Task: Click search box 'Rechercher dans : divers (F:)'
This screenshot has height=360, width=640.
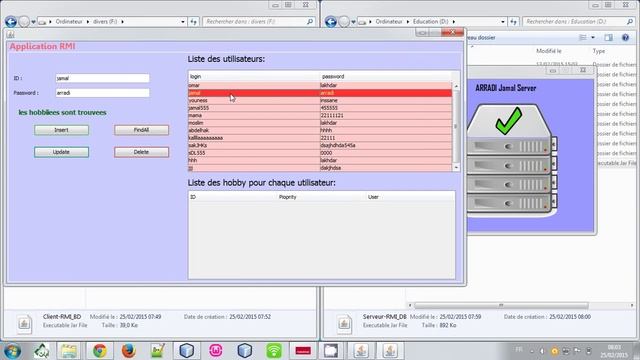Action: pos(259,21)
